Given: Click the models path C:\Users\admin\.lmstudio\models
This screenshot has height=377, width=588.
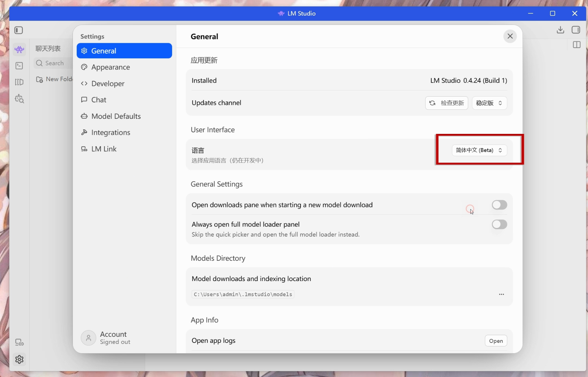Looking at the screenshot, I should (243, 294).
